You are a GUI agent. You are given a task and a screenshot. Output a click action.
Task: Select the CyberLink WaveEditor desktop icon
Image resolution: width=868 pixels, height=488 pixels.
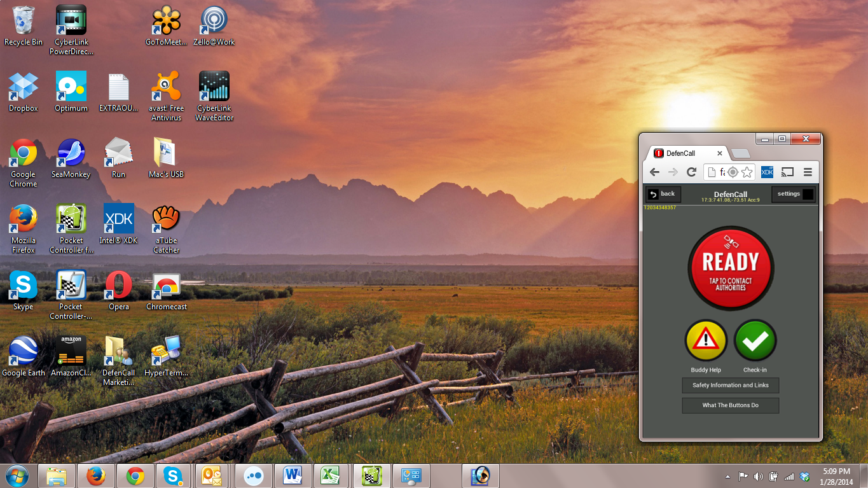214,96
